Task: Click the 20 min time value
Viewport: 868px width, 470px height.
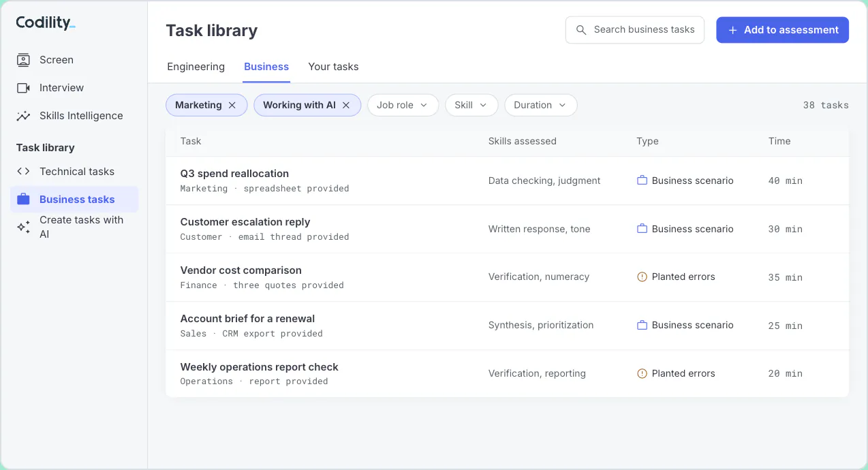Action: click(x=786, y=373)
